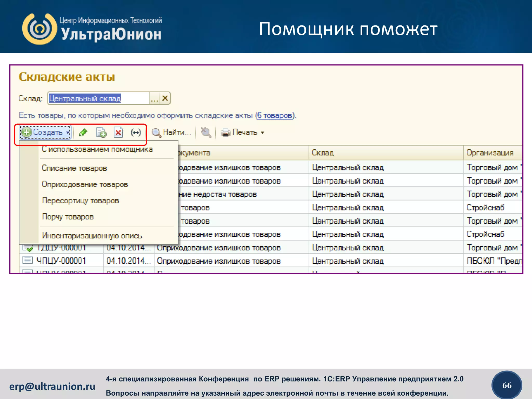This screenshot has height=399, width=532.
Task: Click the erp@ultraunion.ru email address
Action: (x=52, y=387)
